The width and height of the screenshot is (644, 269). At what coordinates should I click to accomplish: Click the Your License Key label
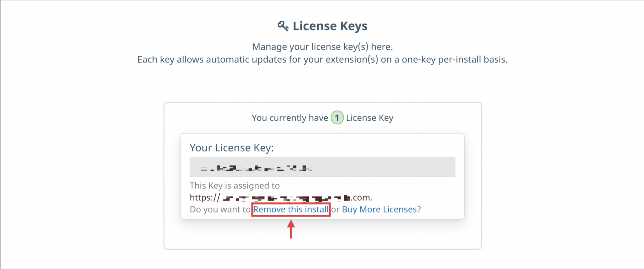point(232,148)
